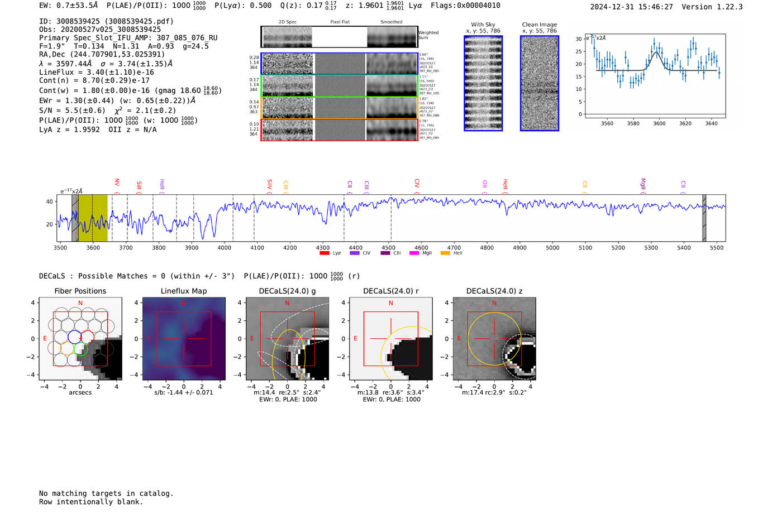Open the With Sky image thumbnail
This screenshot has width=782, height=532.
pos(483,83)
